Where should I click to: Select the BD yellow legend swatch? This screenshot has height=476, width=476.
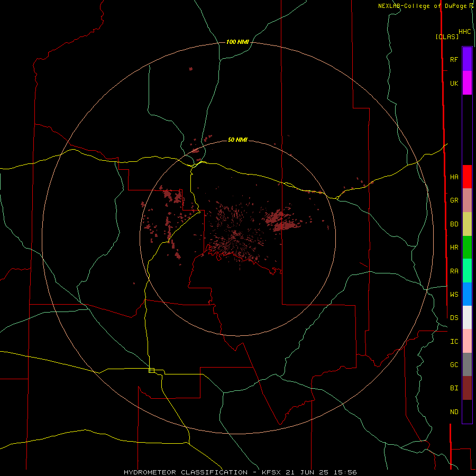tap(467, 224)
